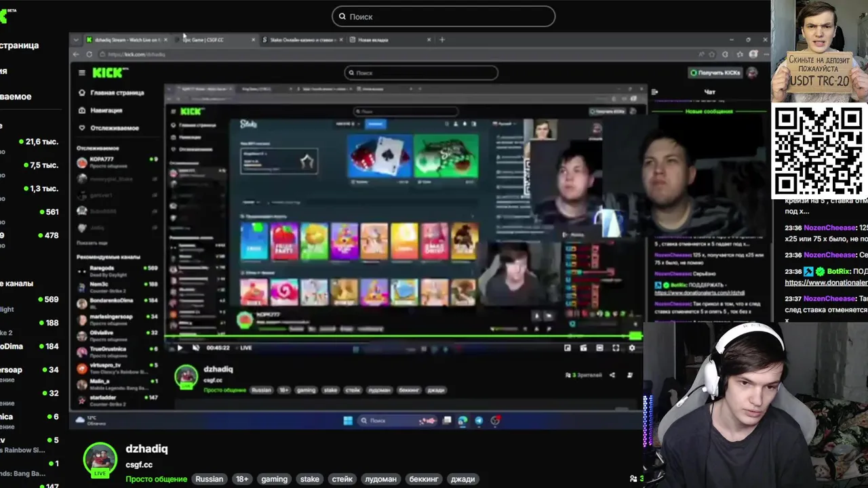This screenshot has width=868, height=488.
Task: Click the QR code image overlay
Action: (819, 150)
